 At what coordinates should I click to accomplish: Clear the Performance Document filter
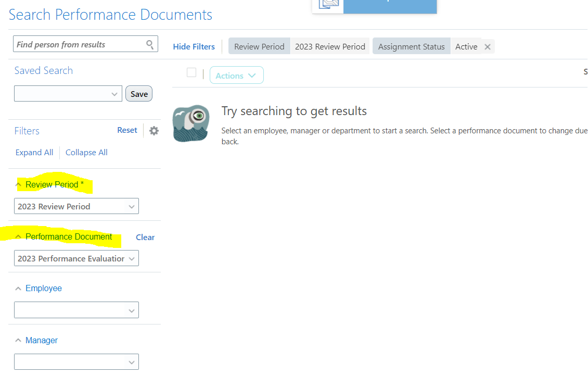click(x=145, y=237)
